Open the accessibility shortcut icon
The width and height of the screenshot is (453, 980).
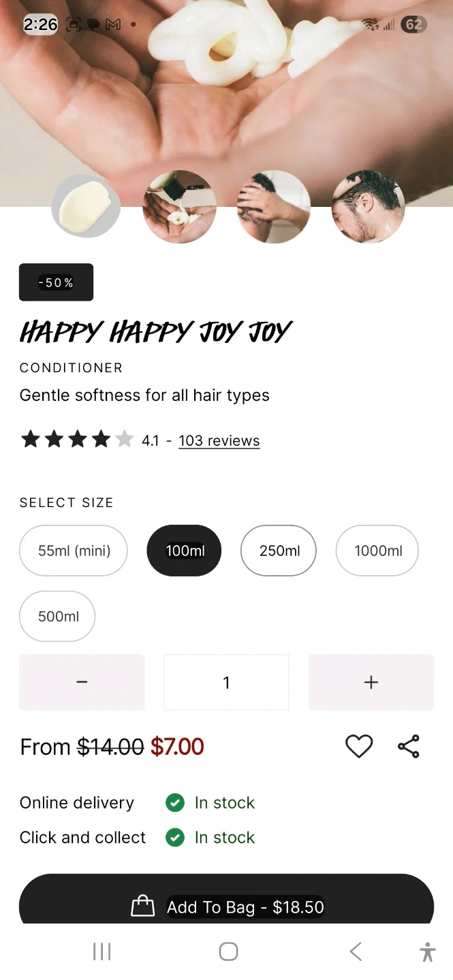click(x=428, y=951)
